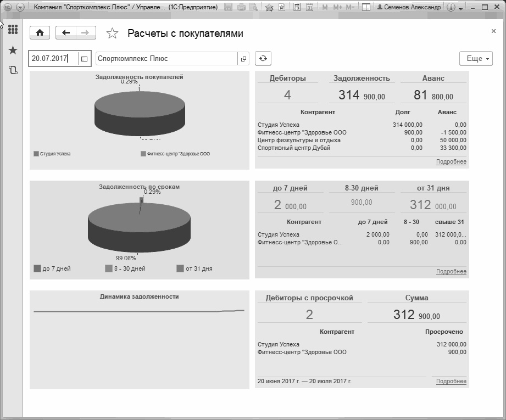506x420 pixels.
Task: Open Подробнее link in overdue debtors panel
Action: point(451,381)
